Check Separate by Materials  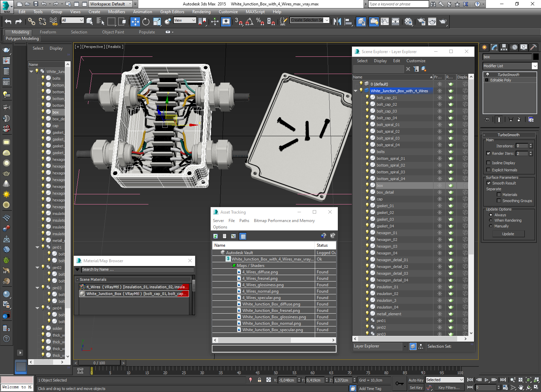pyautogui.click(x=499, y=195)
